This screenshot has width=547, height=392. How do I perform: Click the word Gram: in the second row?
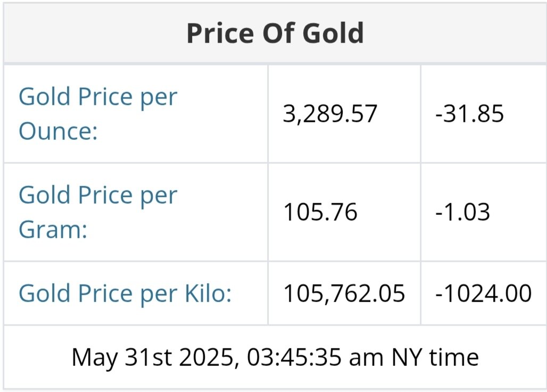53,231
